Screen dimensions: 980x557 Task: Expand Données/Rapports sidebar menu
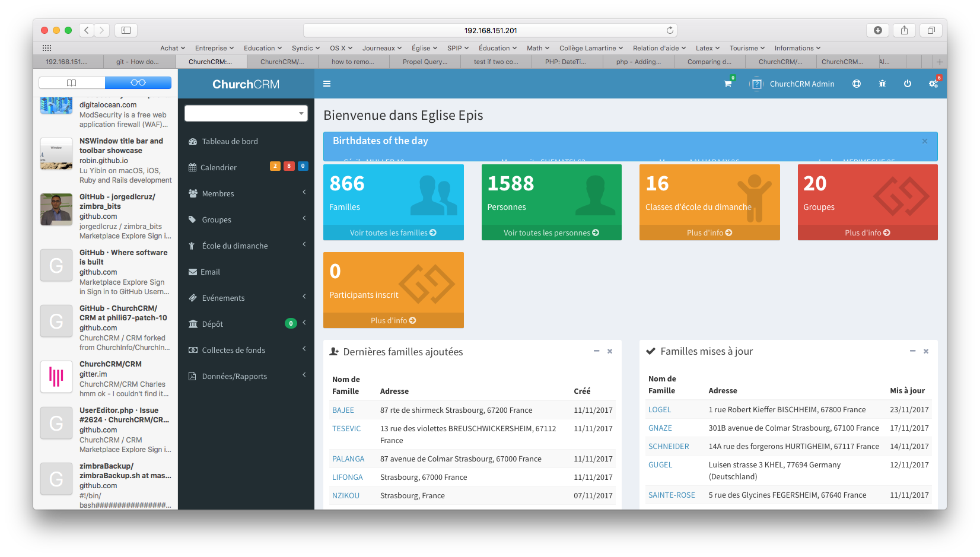(246, 376)
